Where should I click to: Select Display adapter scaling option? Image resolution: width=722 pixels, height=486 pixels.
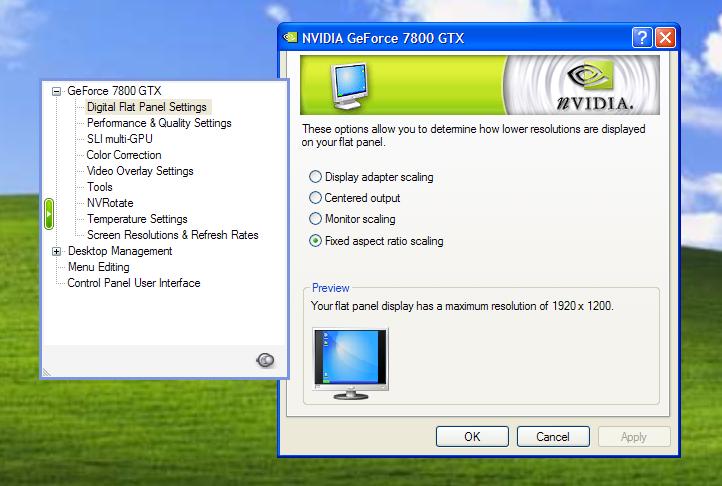pyautogui.click(x=372, y=177)
